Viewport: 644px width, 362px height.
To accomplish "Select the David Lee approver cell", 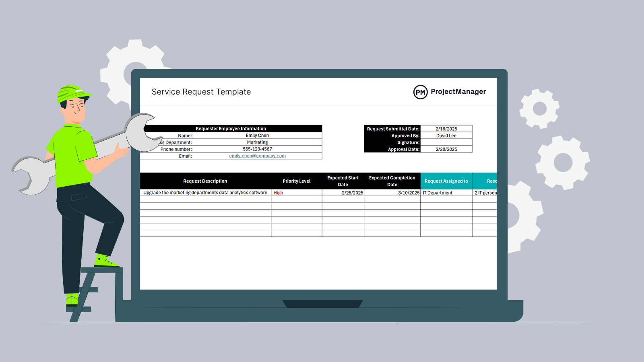I will coord(446,136).
